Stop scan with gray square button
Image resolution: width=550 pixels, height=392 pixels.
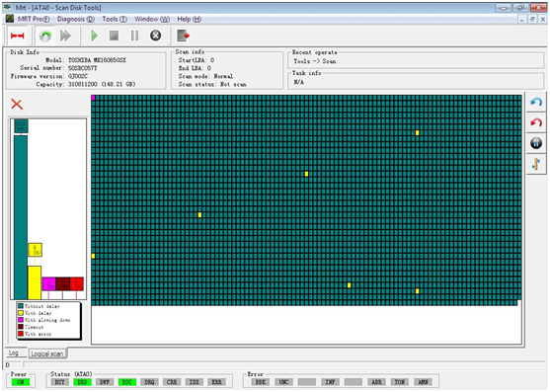114,36
